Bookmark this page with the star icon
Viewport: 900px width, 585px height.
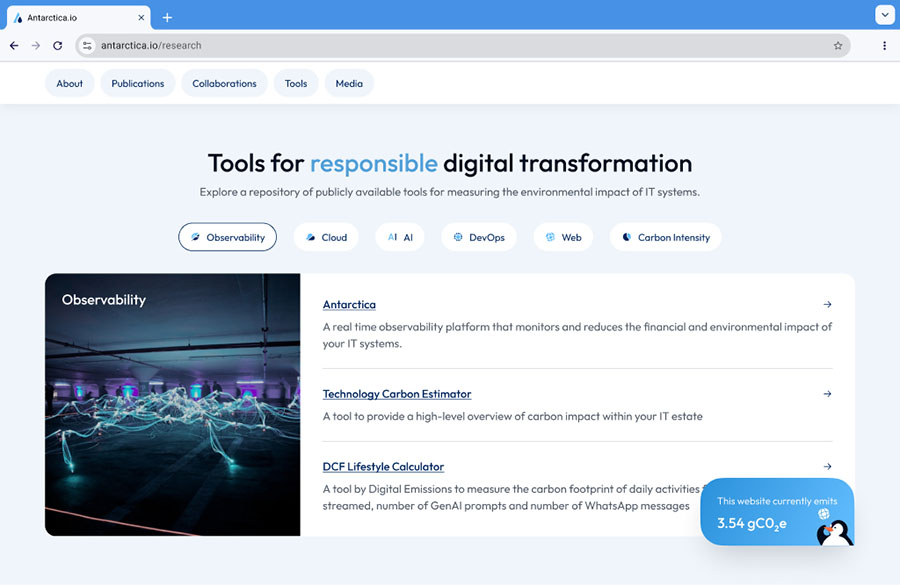click(837, 45)
